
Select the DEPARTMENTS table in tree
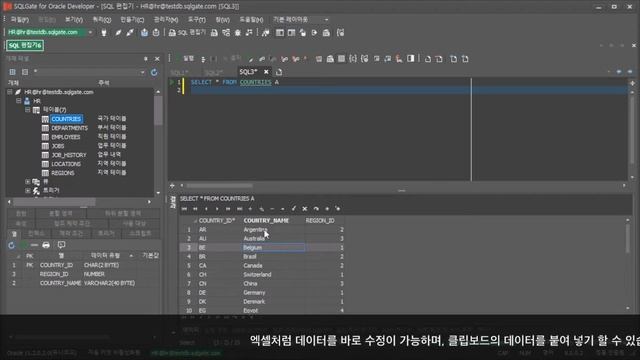coord(69,128)
